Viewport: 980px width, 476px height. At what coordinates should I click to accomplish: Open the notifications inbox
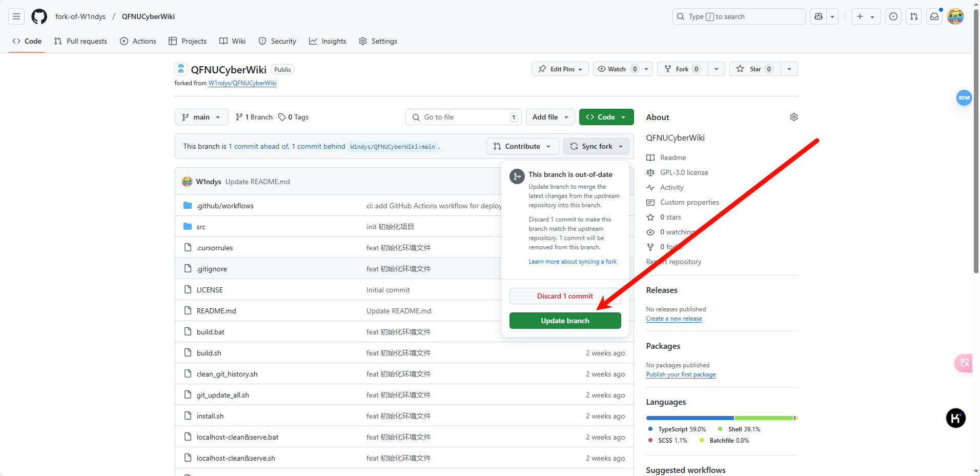click(934, 16)
